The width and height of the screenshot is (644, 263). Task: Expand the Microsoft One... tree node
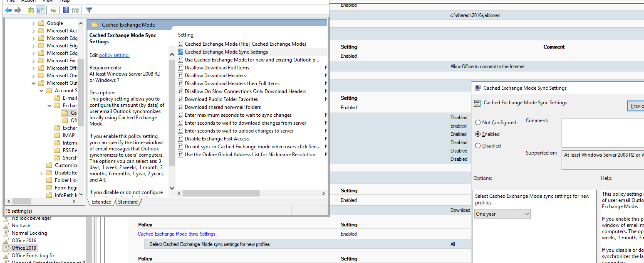coord(34,76)
